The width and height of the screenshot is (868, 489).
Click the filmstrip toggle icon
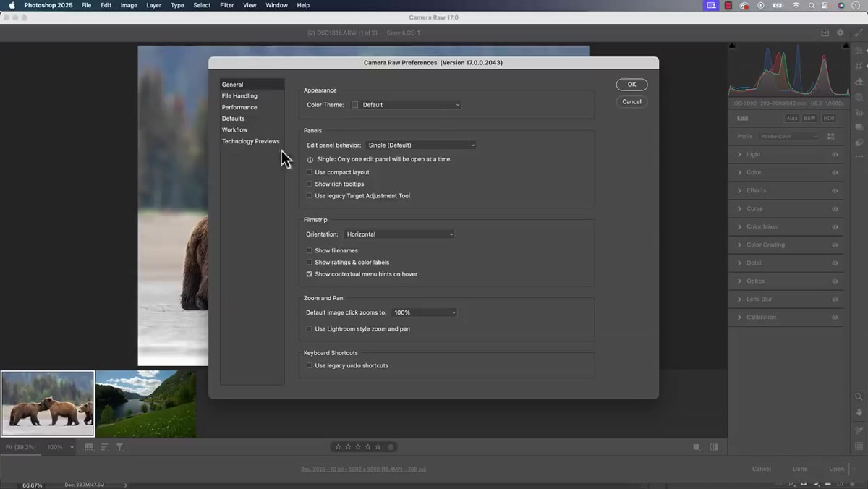click(89, 447)
